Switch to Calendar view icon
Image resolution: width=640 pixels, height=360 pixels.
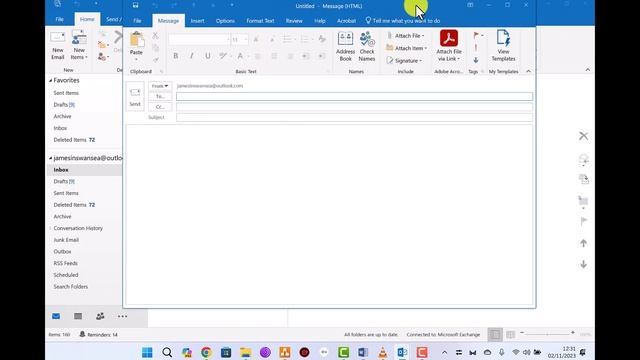click(78, 316)
